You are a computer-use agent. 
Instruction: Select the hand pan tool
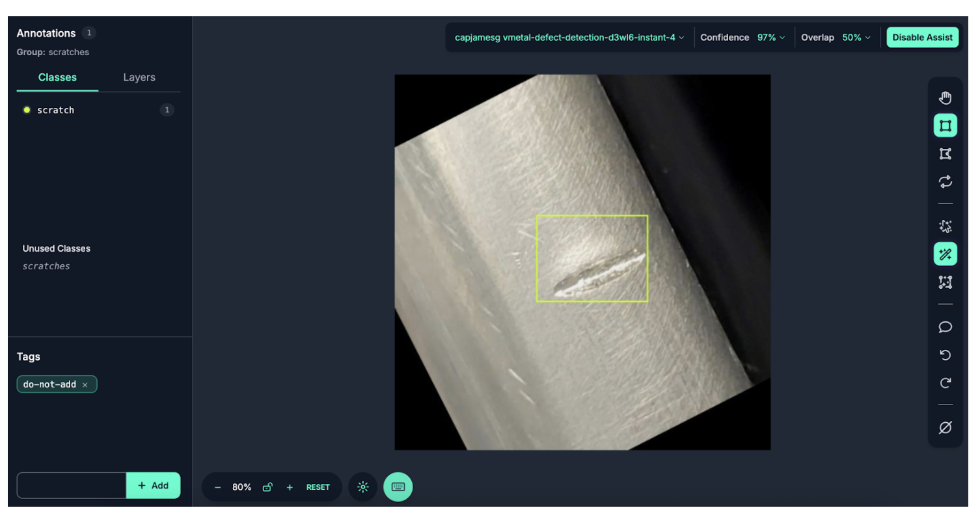(945, 98)
